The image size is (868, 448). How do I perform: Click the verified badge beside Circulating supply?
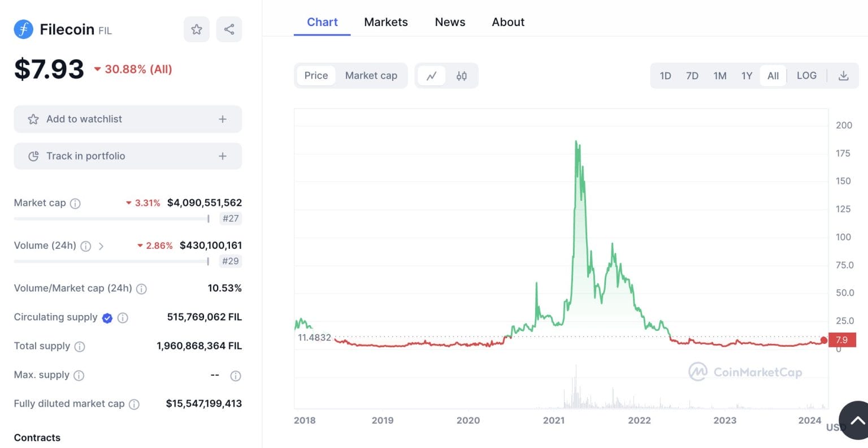107,317
